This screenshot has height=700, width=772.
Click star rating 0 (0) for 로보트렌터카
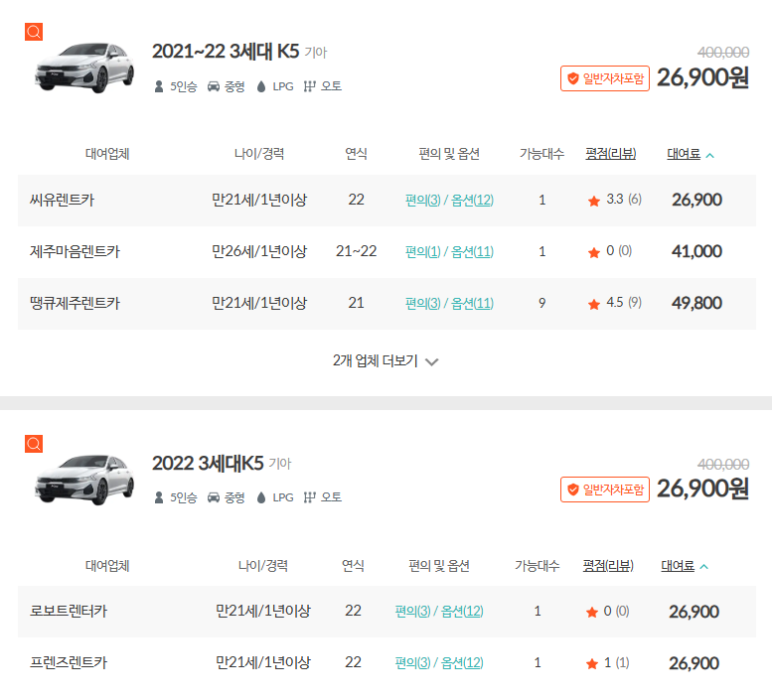(607, 612)
